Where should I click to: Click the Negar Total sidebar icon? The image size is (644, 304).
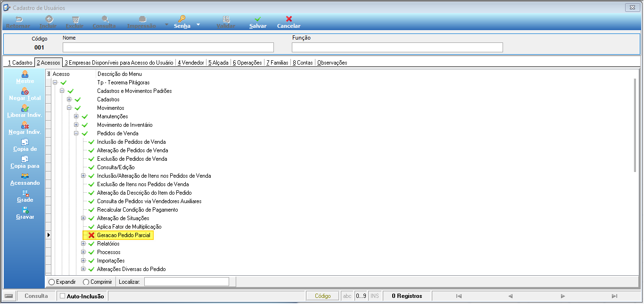pos(25,91)
